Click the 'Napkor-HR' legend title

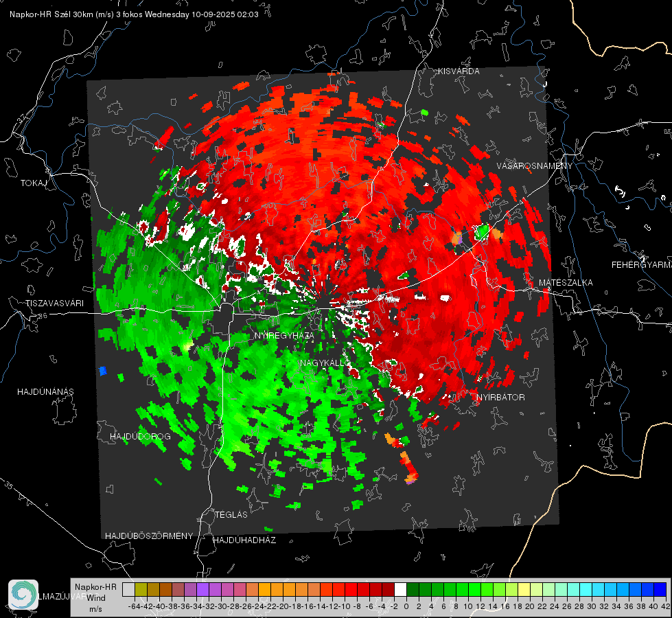(x=95, y=587)
